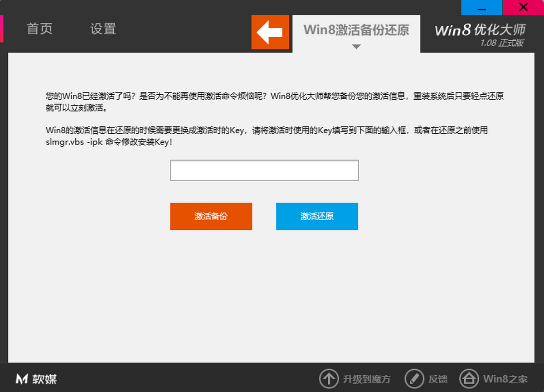Click the 软媒 M logo icon

[21, 379]
